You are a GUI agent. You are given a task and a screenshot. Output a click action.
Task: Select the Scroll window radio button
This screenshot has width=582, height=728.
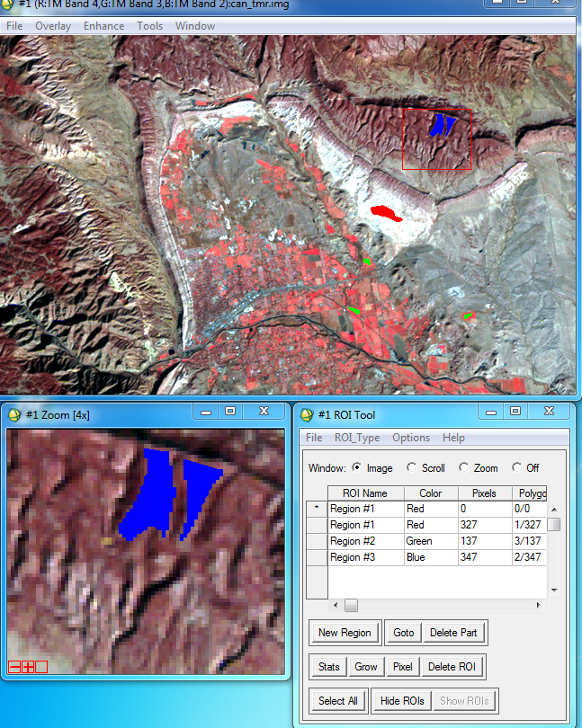[411, 467]
